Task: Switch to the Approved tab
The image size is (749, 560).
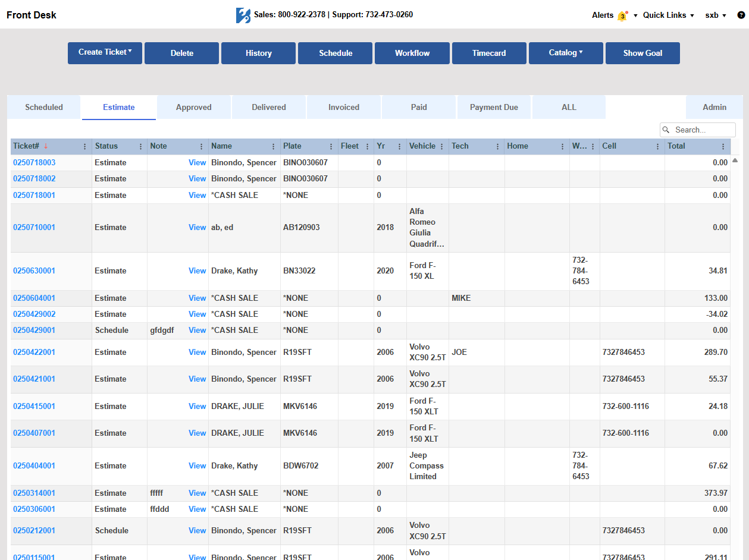Action: [193, 108]
